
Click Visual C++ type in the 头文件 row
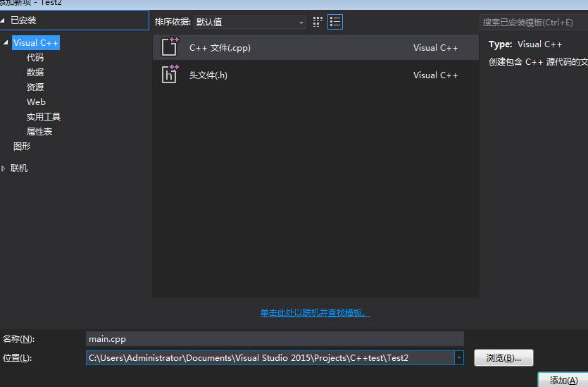[435, 75]
